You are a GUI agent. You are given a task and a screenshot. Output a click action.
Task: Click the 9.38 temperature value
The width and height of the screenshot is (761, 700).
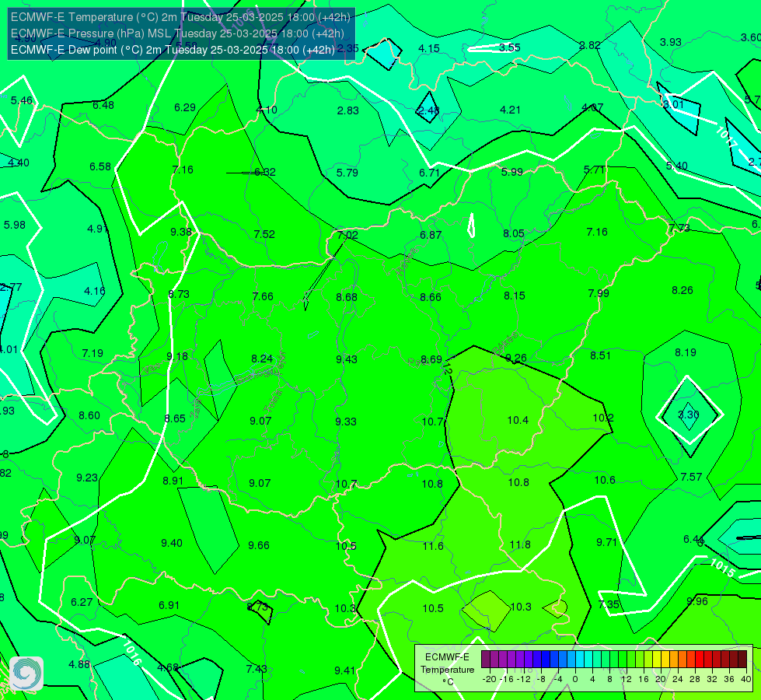[x=181, y=232]
